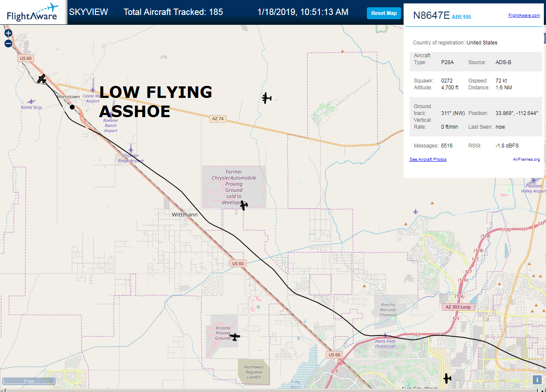Click the Northwest Regional Landfill label

tap(254, 372)
